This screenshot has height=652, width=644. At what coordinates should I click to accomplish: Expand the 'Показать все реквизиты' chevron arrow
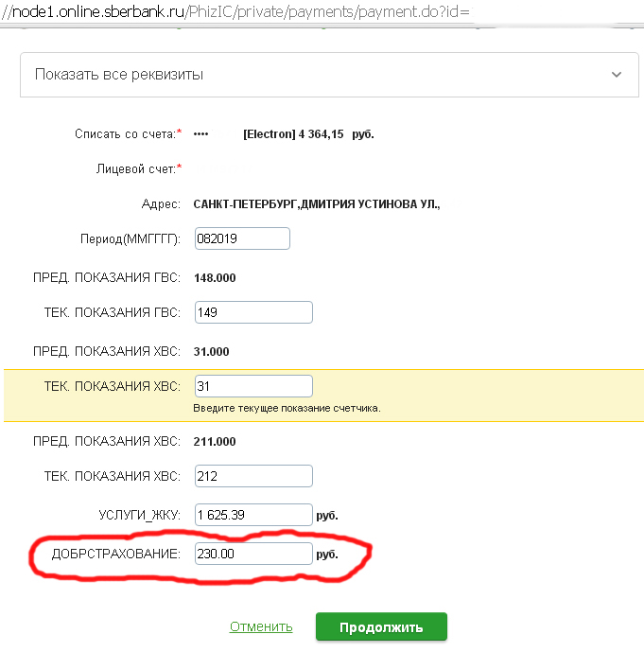(617, 74)
